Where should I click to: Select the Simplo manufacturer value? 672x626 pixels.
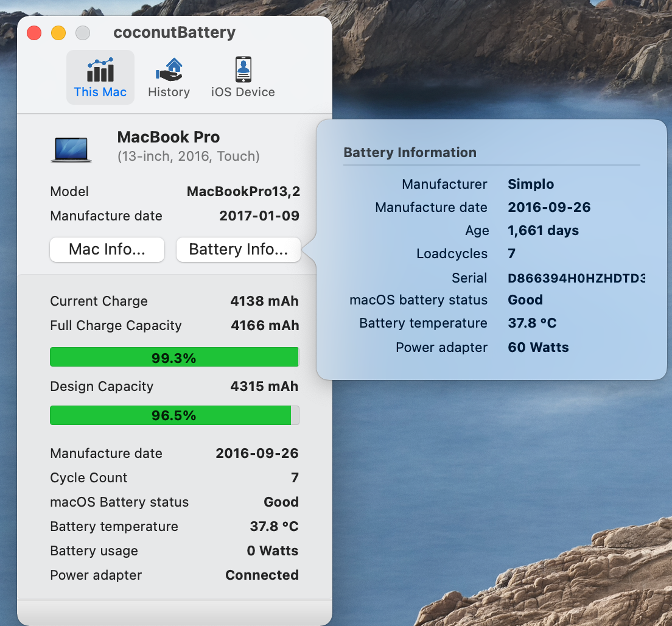tap(531, 185)
